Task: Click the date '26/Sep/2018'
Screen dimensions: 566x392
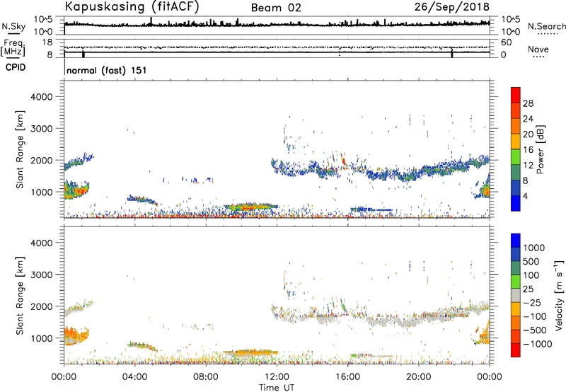Action: point(452,6)
